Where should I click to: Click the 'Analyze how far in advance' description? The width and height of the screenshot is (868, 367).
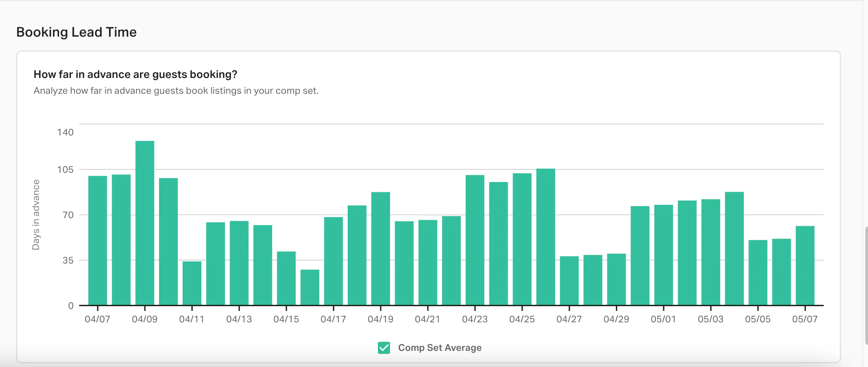coord(176,91)
